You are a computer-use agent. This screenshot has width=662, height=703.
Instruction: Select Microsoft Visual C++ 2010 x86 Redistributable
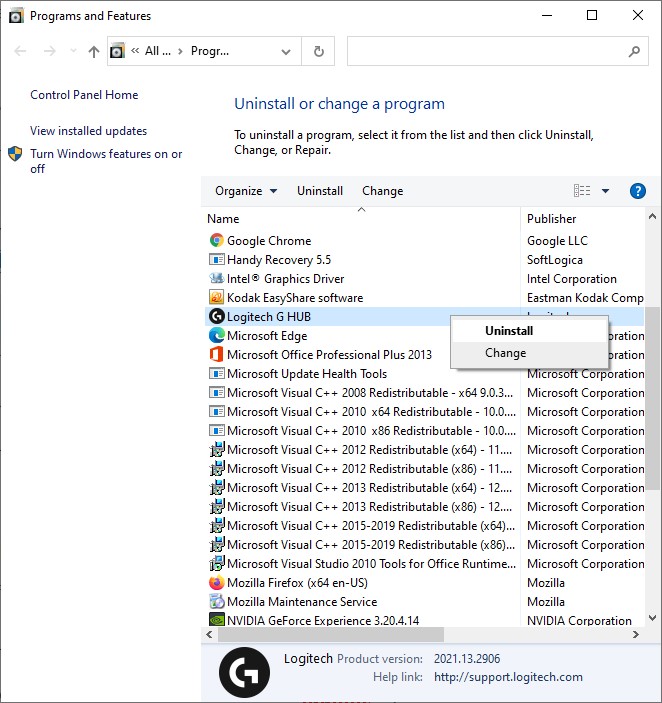[371, 430]
